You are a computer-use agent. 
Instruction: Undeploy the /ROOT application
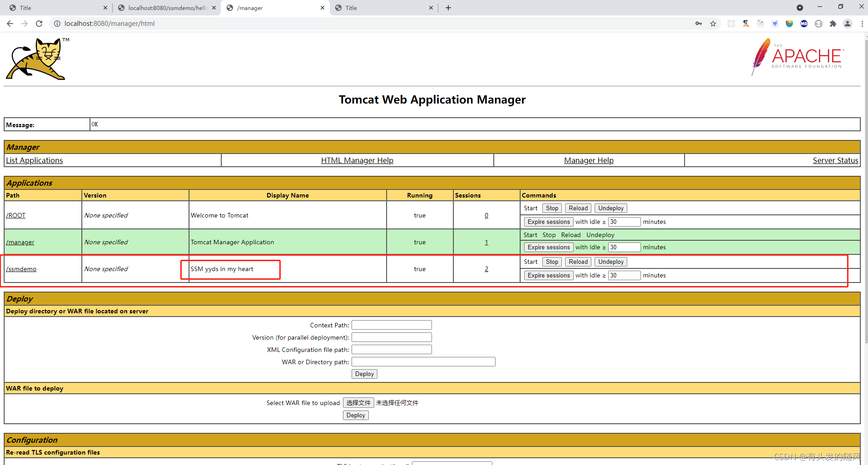[x=611, y=208]
